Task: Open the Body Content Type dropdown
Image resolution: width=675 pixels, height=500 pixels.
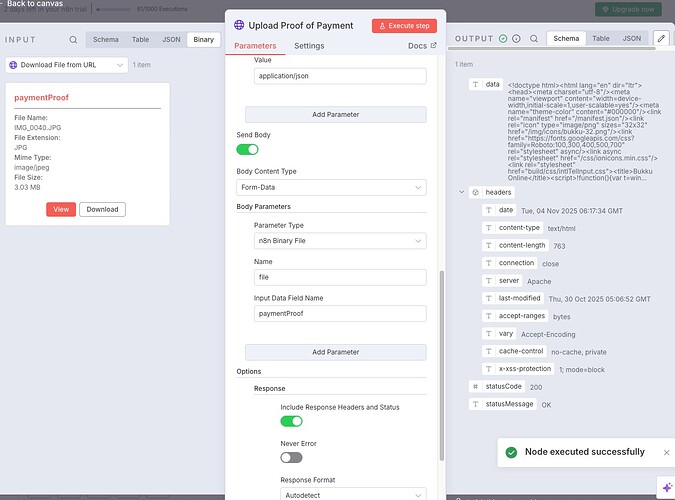Action: tap(331, 187)
